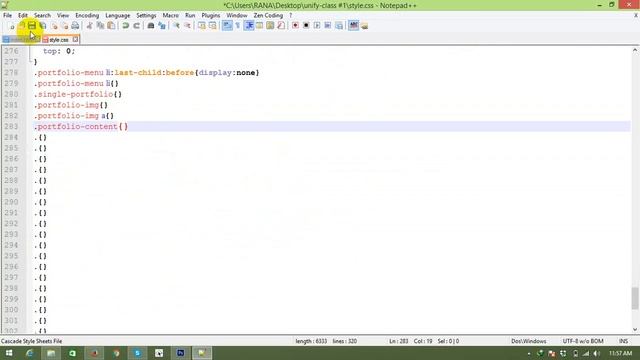Click 'Dos\Windows' in the status bar

tap(529, 341)
